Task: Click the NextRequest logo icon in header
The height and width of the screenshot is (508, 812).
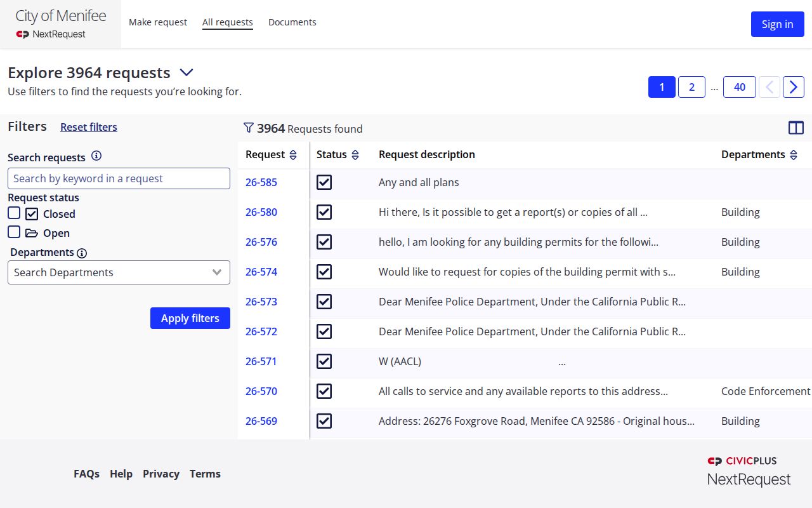Action: [23, 34]
